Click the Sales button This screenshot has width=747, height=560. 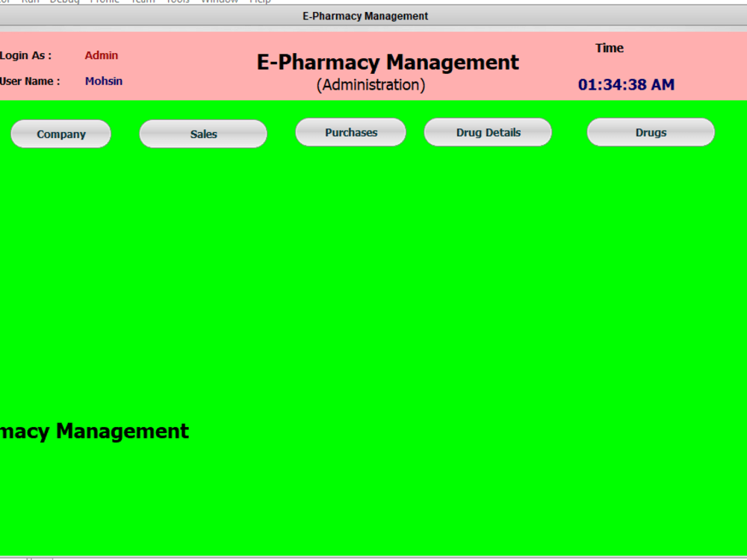coord(202,134)
